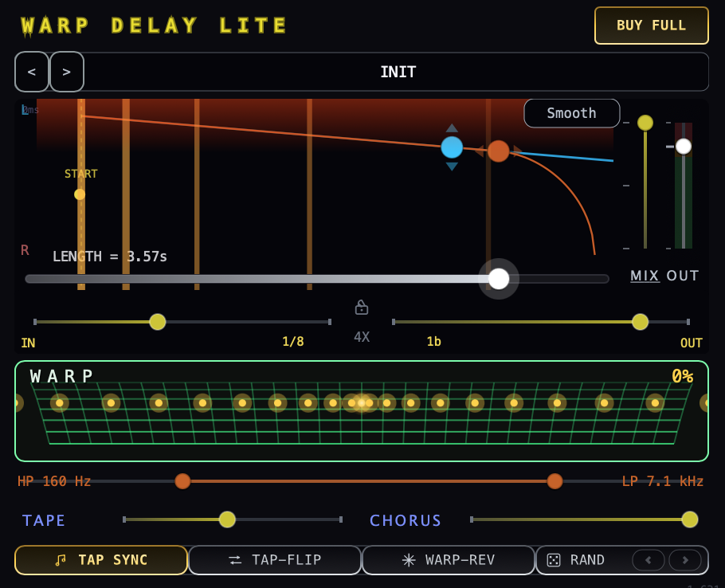Click the CHORUS slider yellow handle

click(690, 519)
